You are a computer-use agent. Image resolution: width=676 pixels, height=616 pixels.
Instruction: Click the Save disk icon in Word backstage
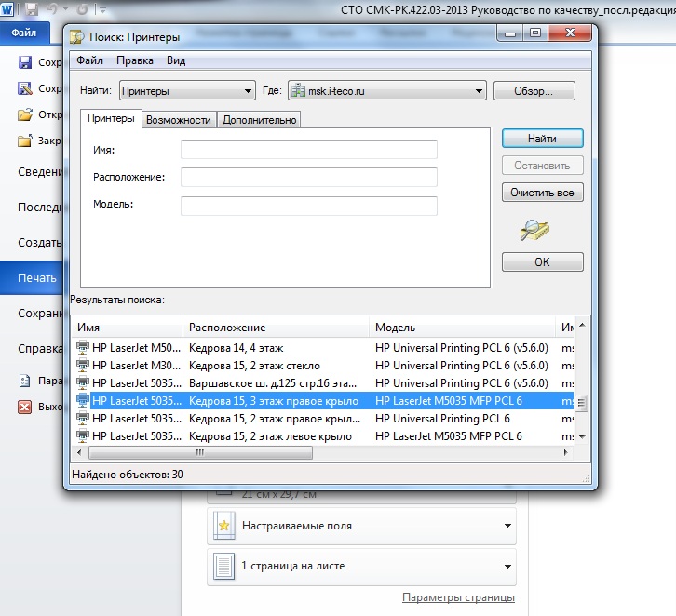pos(25,62)
